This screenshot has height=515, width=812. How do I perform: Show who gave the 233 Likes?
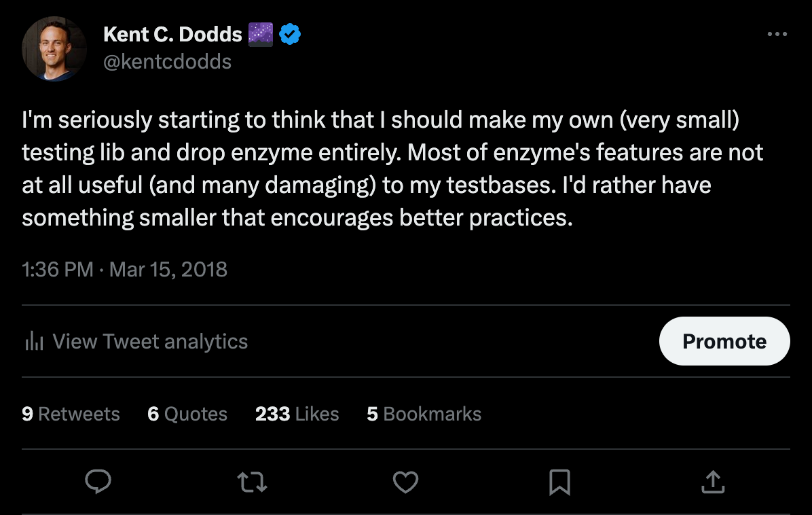pos(297,414)
